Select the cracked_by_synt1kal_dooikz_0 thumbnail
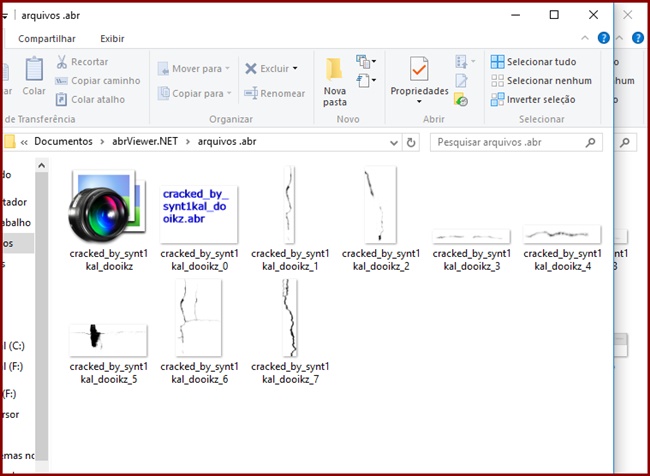650x476 pixels. click(199, 214)
